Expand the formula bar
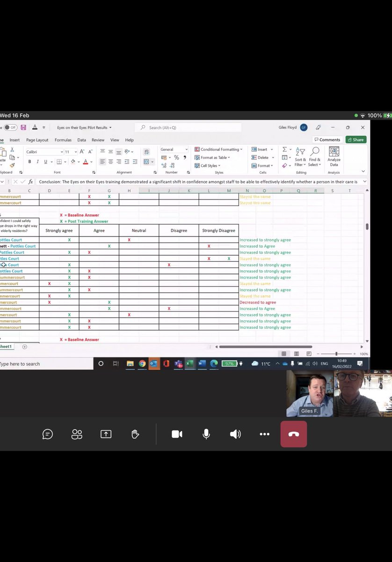The image size is (392, 562). click(364, 182)
